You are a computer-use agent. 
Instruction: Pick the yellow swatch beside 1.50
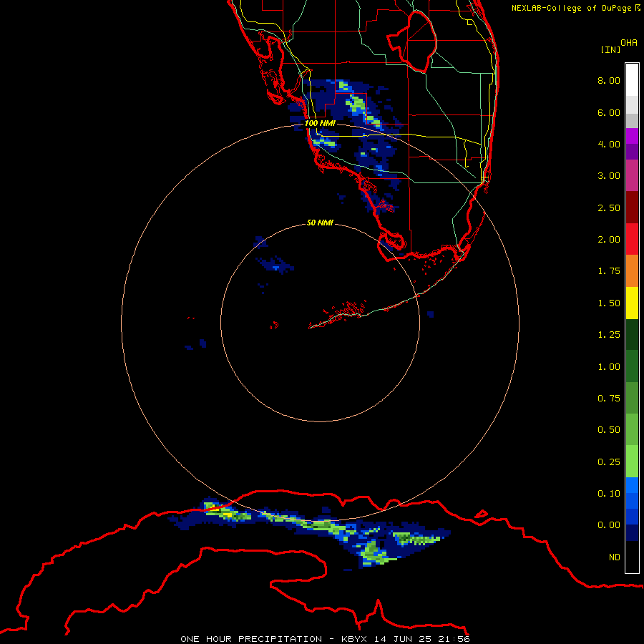point(632,303)
